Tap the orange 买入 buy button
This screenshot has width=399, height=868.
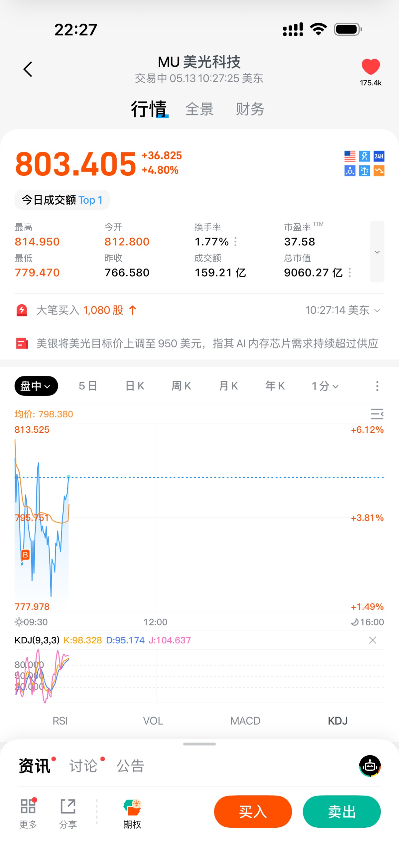coord(253,812)
